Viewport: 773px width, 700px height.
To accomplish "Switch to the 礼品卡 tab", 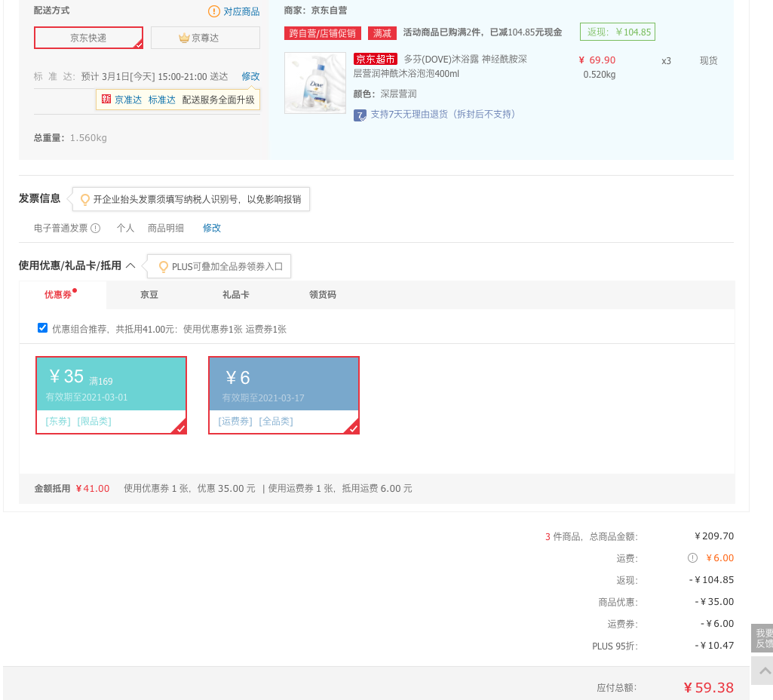I will (x=236, y=295).
